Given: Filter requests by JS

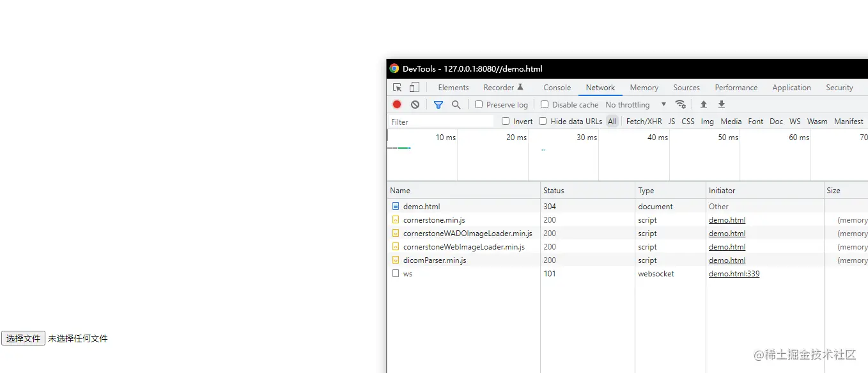Looking at the screenshot, I should 672,121.
